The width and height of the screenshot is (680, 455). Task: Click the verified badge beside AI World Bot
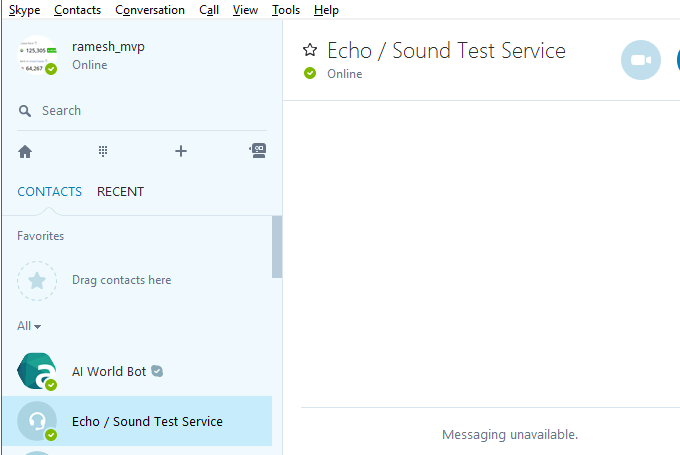[157, 371]
